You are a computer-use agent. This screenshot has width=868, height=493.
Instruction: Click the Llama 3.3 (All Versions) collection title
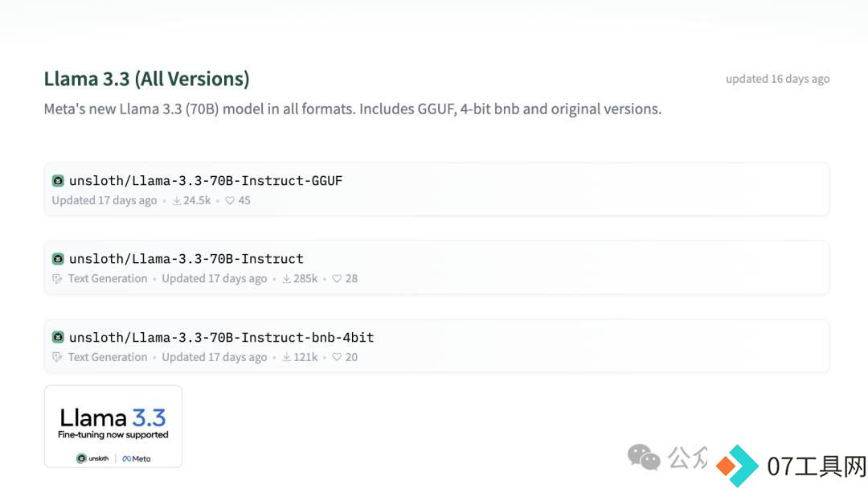click(147, 79)
